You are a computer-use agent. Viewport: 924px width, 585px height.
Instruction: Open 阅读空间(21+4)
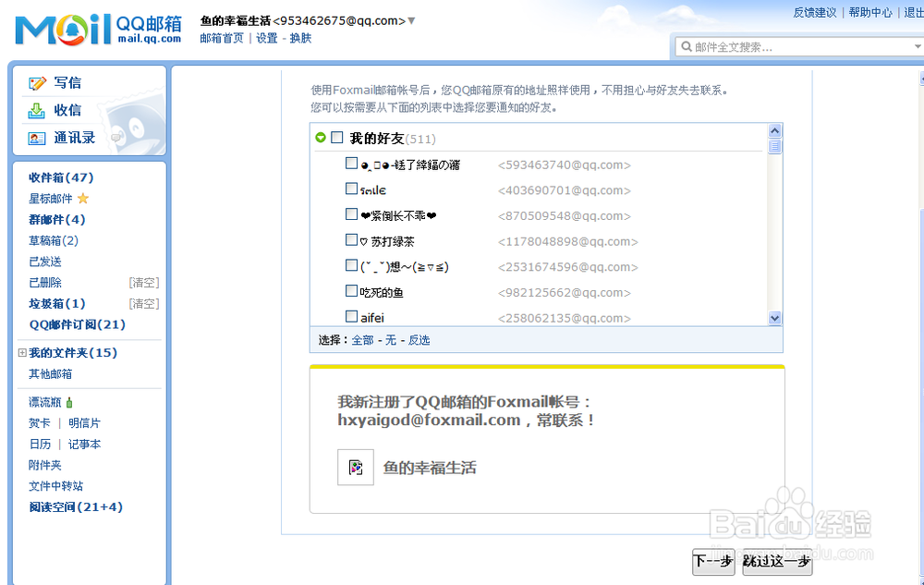tap(76, 507)
